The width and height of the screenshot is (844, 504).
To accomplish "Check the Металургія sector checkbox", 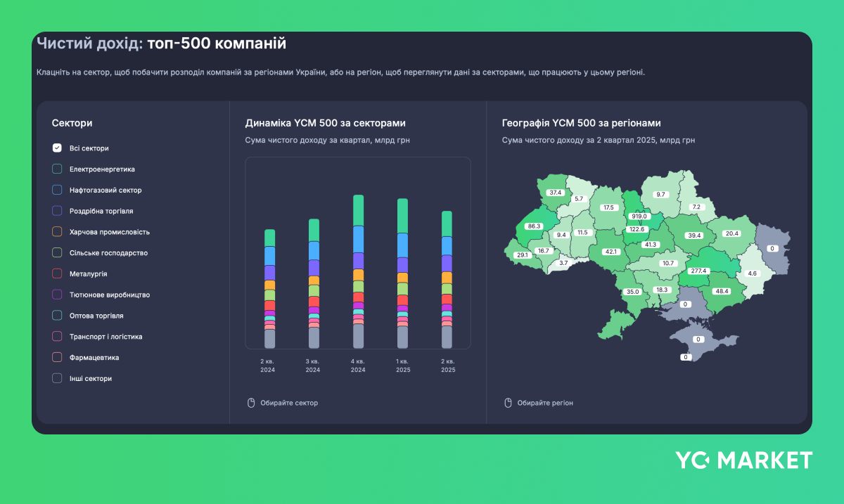I will pyautogui.click(x=56, y=273).
